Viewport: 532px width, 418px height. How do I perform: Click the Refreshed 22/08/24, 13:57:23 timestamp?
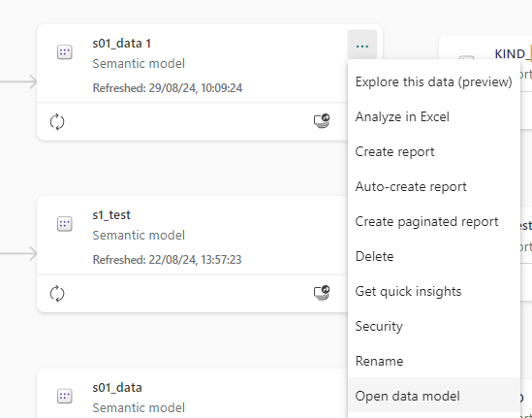pos(167,260)
